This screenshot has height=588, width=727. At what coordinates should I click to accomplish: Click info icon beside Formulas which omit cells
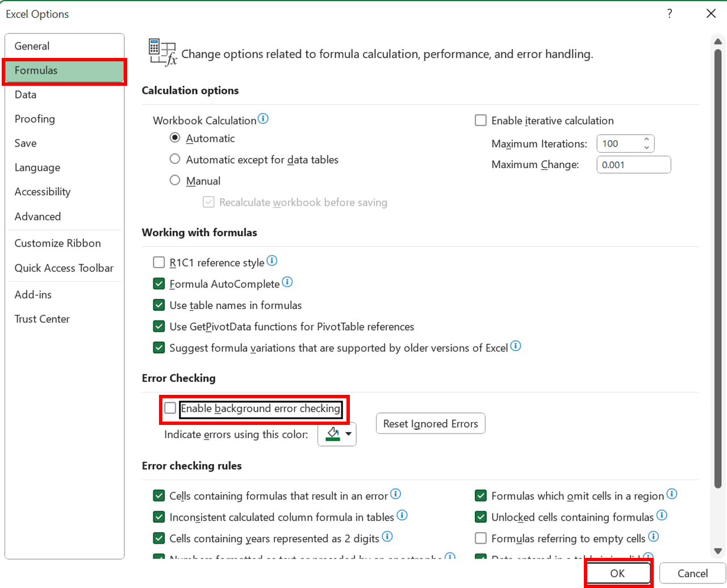coord(672,494)
